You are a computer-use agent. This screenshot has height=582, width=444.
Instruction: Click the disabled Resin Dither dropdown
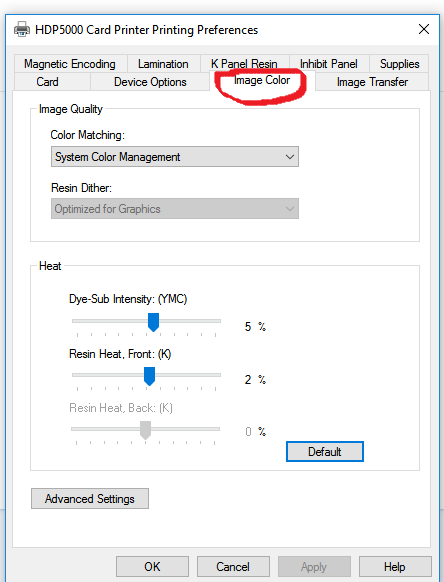(175, 209)
